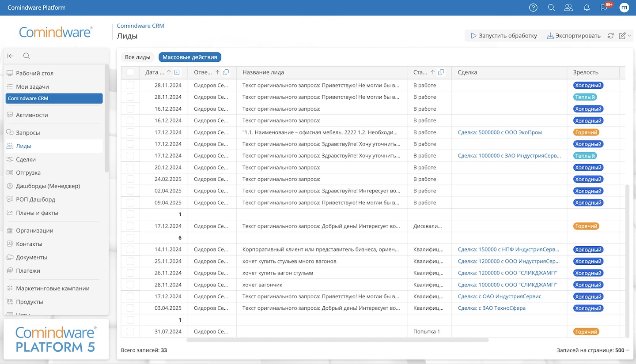This screenshot has height=364, width=636.
Task: Open notifications bell icon
Action: coord(587,8)
